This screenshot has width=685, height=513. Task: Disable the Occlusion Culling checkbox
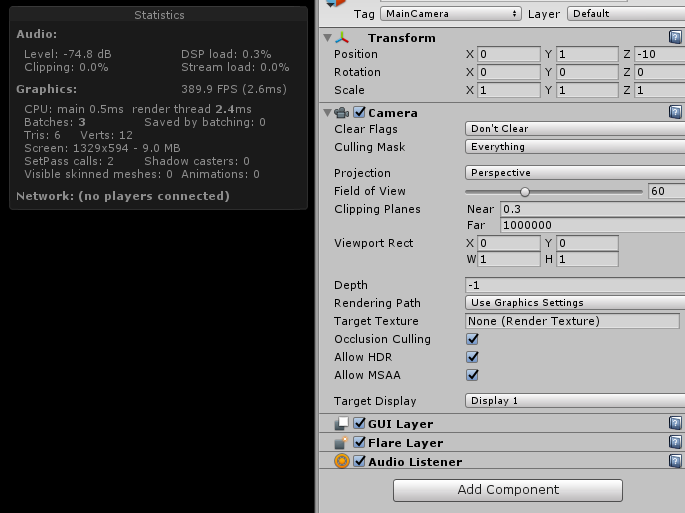pos(473,339)
